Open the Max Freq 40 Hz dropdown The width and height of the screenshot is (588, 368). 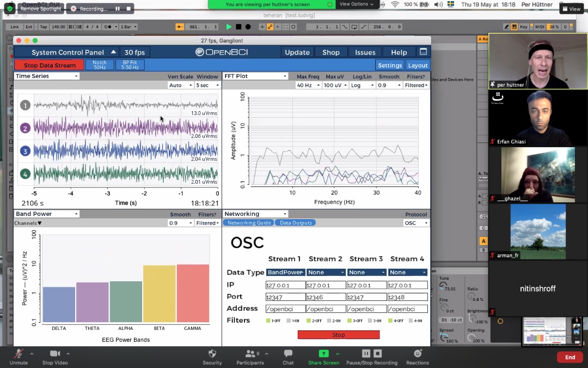(x=308, y=85)
